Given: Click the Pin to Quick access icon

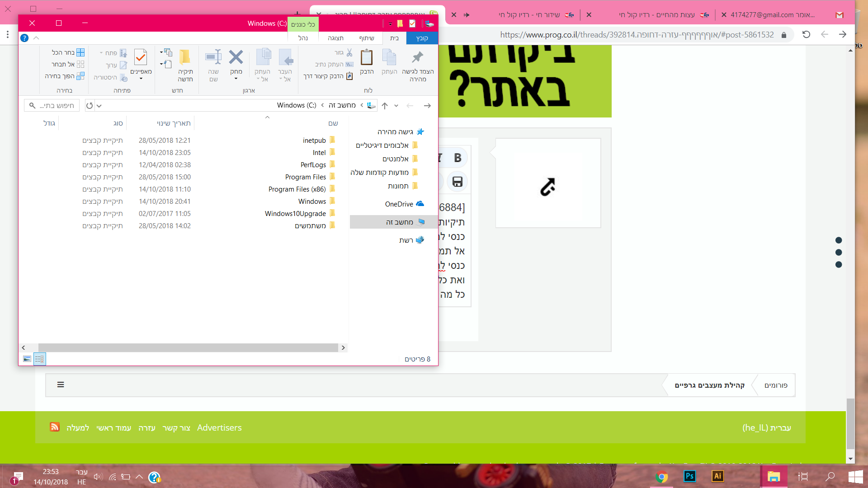Looking at the screenshot, I should (417, 58).
